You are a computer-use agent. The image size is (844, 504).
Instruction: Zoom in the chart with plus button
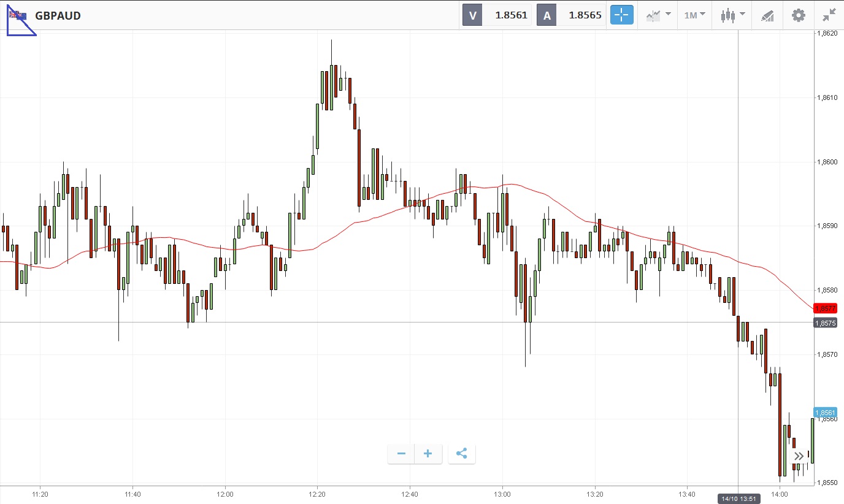tap(428, 454)
